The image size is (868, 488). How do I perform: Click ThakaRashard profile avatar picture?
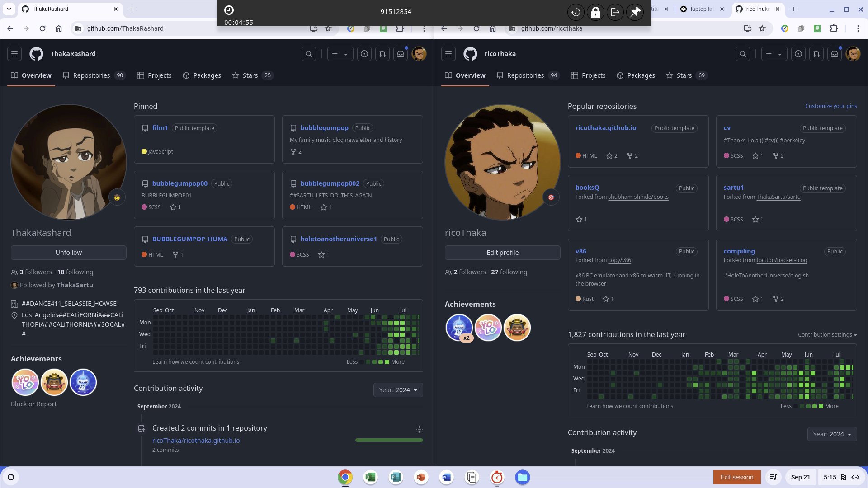point(69,162)
